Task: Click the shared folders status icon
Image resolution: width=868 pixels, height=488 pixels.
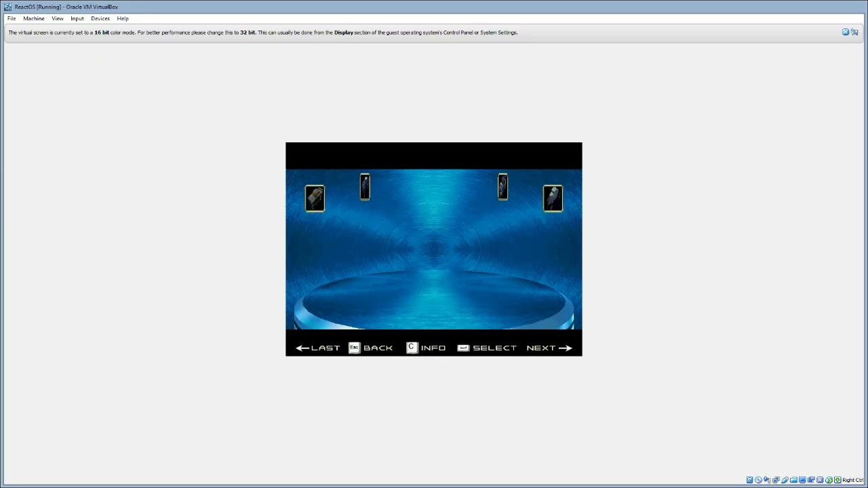Action: pos(793,480)
